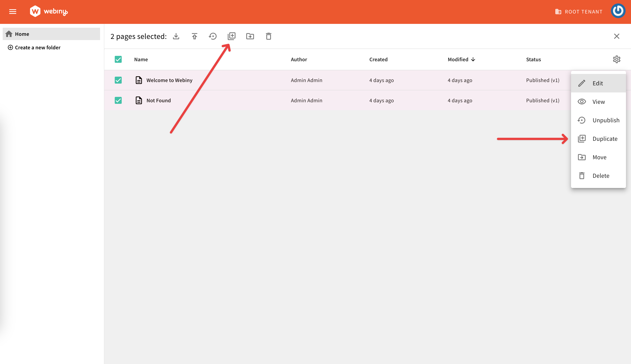Open the Not Found page
Viewport: 631px width, 364px height.
(x=159, y=100)
